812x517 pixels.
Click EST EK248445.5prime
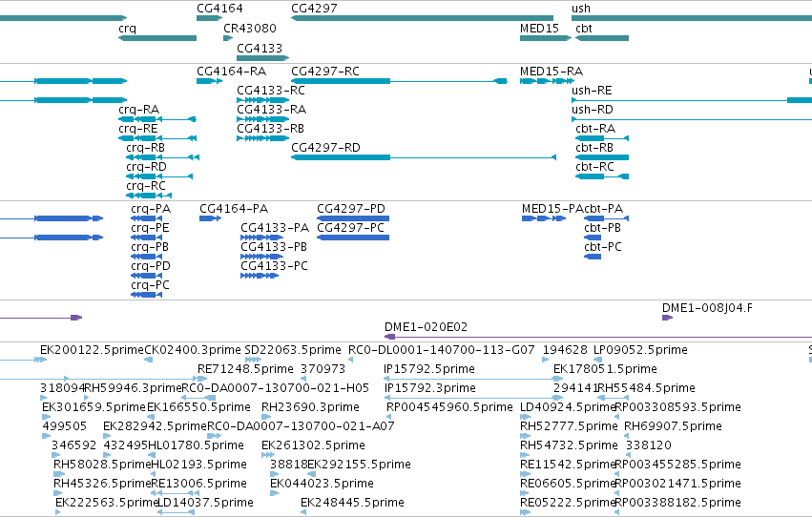tap(352, 503)
